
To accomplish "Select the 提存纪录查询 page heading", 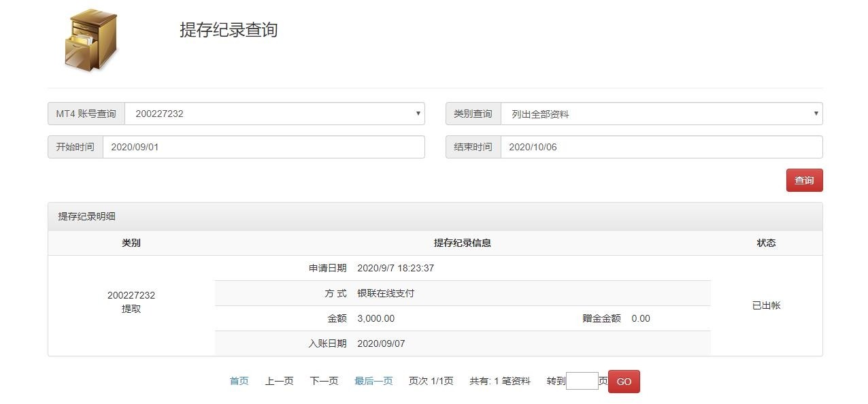I will click(229, 30).
